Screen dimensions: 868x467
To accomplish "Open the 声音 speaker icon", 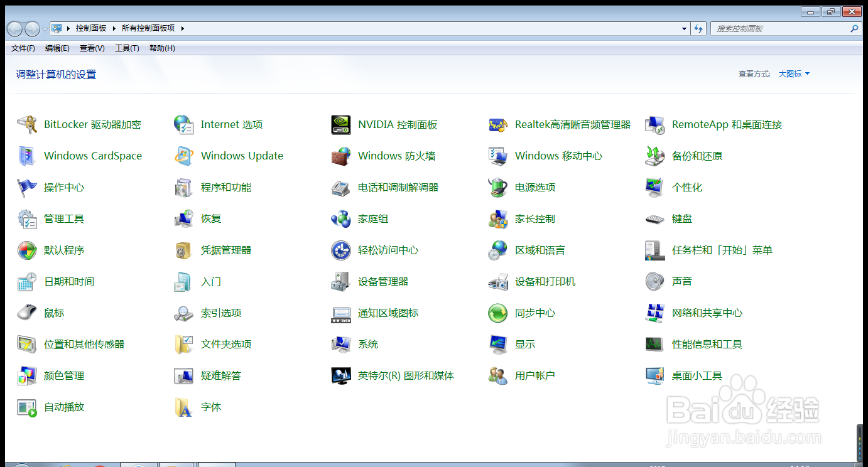I will point(655,281).
